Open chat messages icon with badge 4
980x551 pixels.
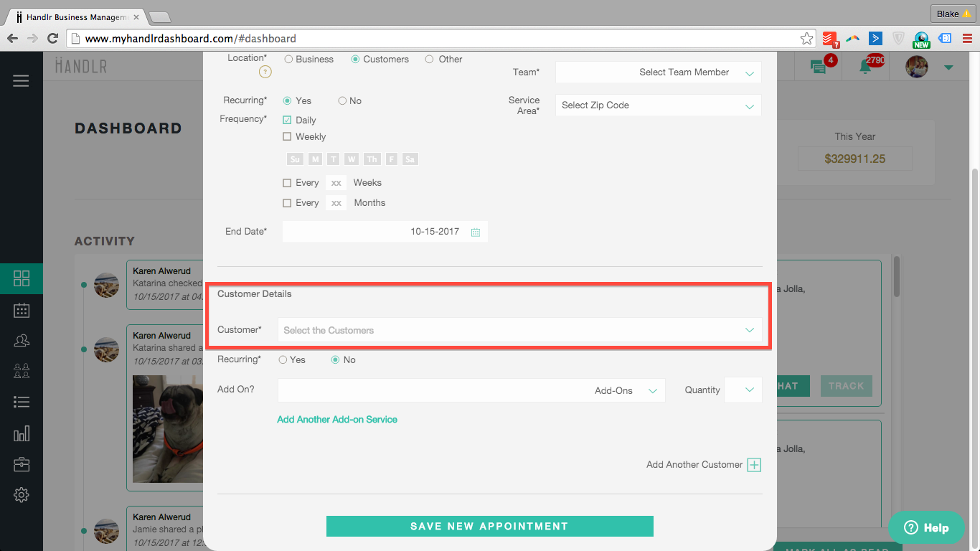(818, 67)
